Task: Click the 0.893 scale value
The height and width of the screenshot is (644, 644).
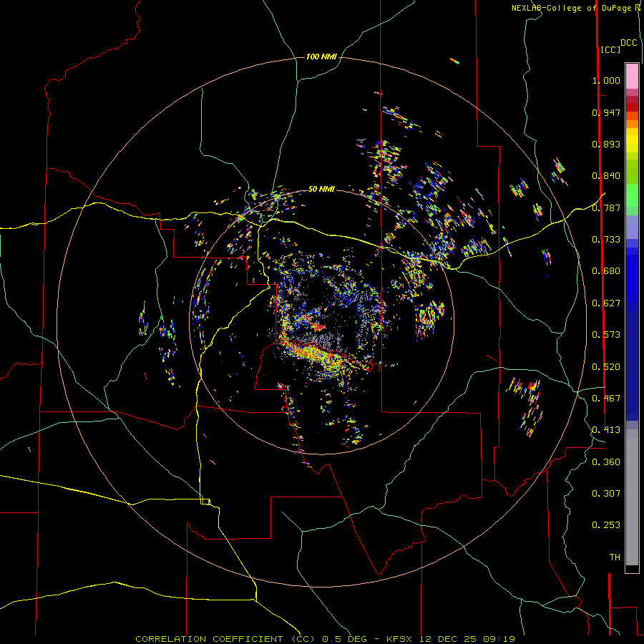Action: coord(606,144)
